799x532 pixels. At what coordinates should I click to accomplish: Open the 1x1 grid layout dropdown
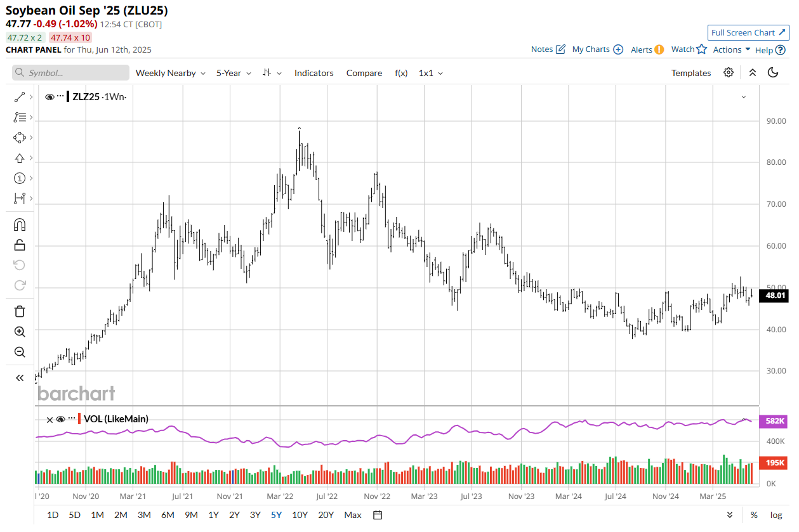[431, 73]
